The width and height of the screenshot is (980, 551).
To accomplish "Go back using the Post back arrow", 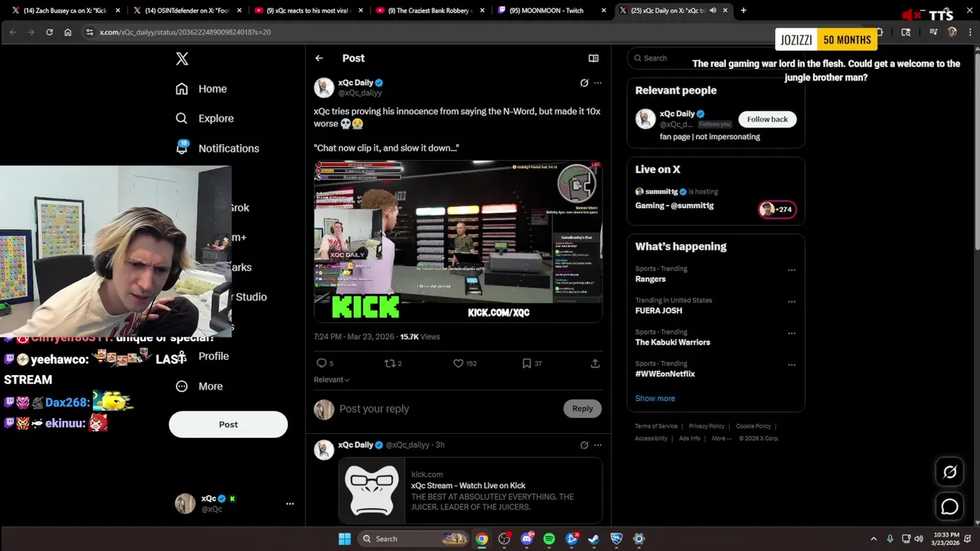I will pos(319,58).
